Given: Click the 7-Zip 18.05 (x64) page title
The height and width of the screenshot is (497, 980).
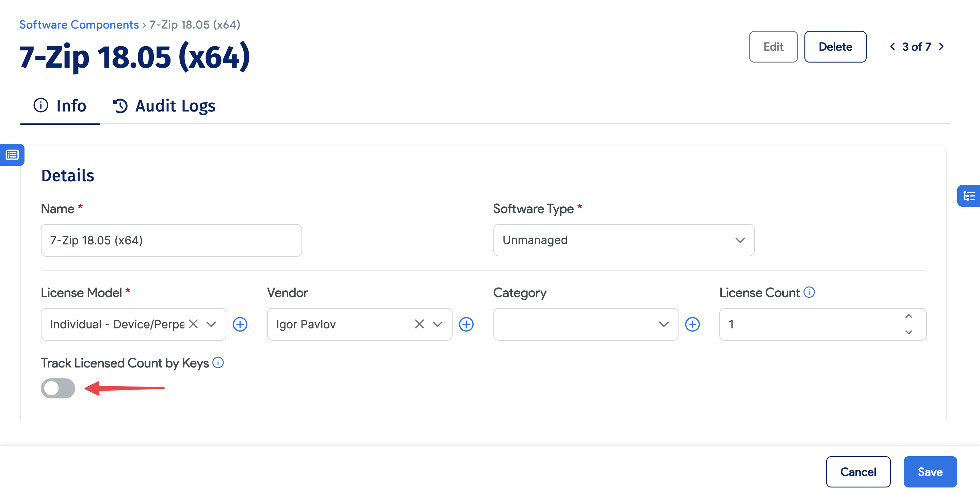Looking at the screenshot, I should (x=135, y=57).
